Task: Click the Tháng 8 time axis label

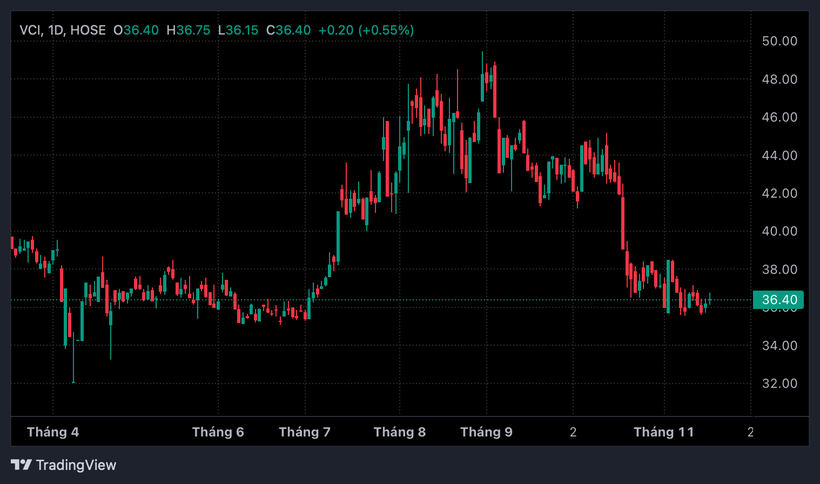Action: (x=399, y=432)
